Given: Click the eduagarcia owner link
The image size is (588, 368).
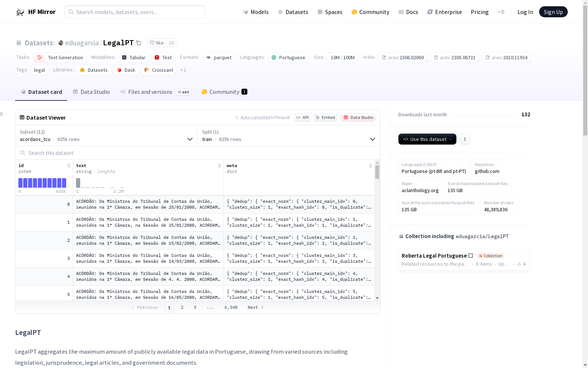Looking at the screenshot, I should (82, 43).
